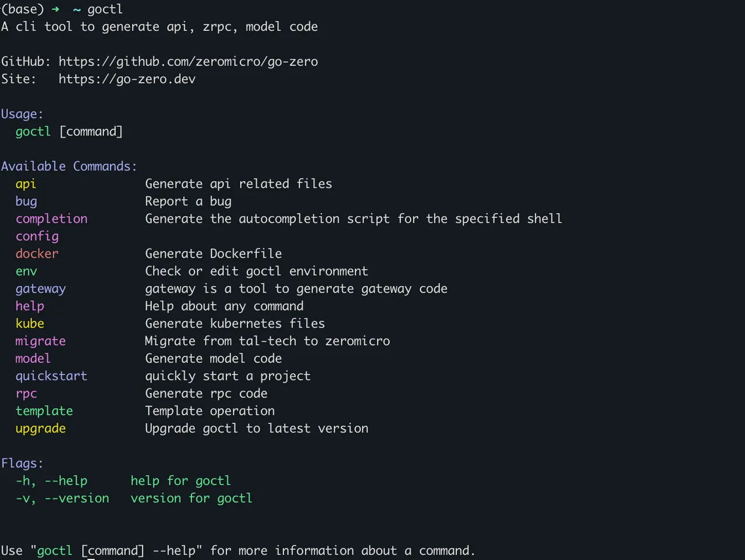Click the template command name
The height and width of the screenshot is (560, 745).
tap(44, 411)
